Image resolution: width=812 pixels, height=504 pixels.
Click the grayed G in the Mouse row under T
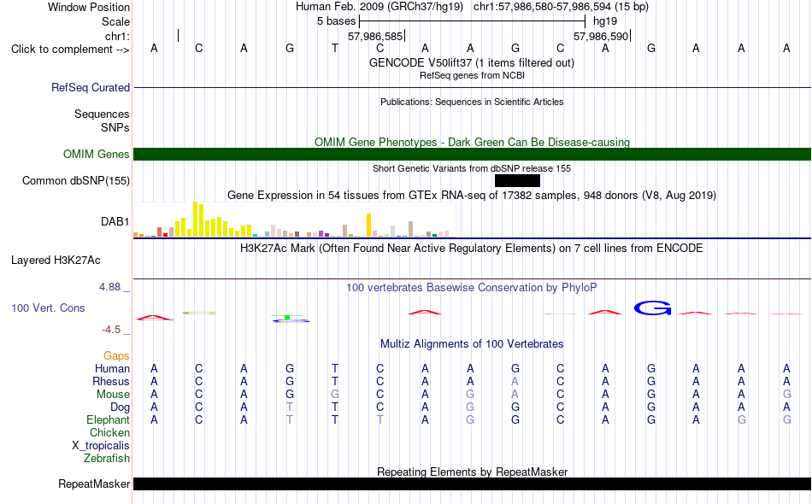(335, 395)
